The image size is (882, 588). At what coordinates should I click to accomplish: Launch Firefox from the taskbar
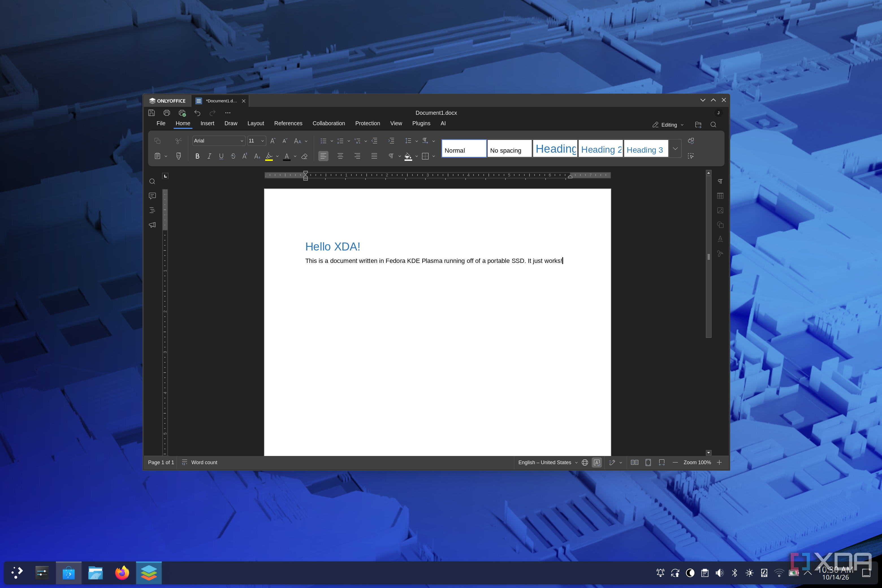coord(122,573)
